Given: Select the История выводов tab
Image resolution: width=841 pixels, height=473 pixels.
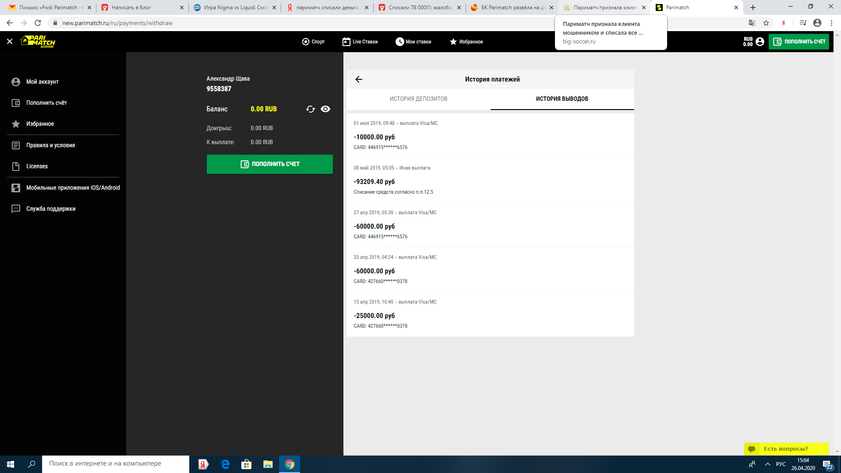Looking at the screenshot, I should click(x=562, y=99).
